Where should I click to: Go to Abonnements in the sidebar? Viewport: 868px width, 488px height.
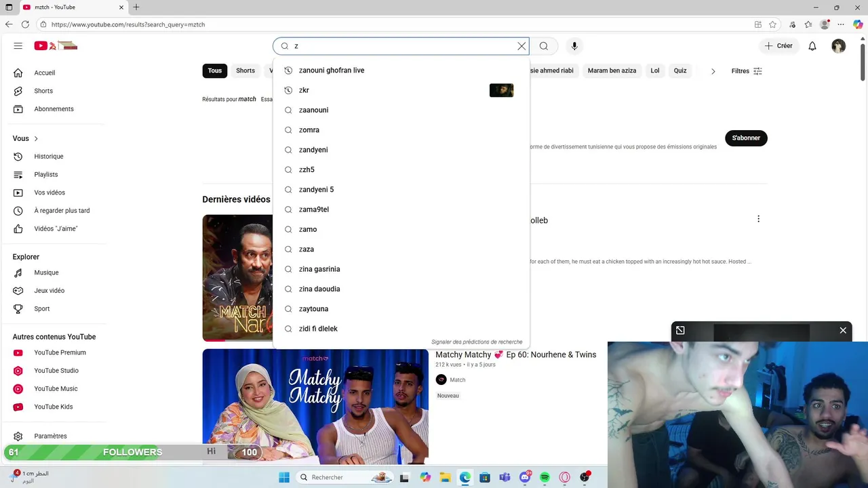point(54,109)
